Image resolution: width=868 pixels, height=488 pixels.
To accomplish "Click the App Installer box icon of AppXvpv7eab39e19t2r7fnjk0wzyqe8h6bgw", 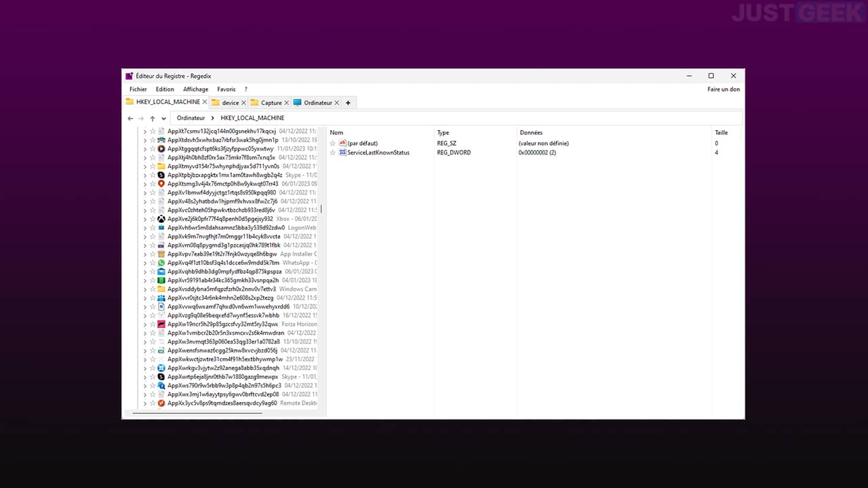I will click(161, 254).
